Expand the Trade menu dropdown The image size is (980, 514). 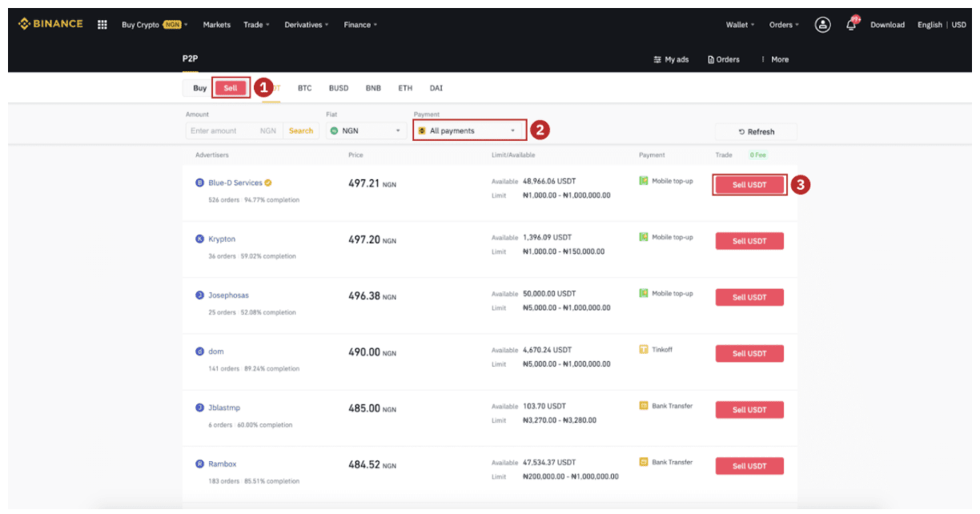pos(256,25)
